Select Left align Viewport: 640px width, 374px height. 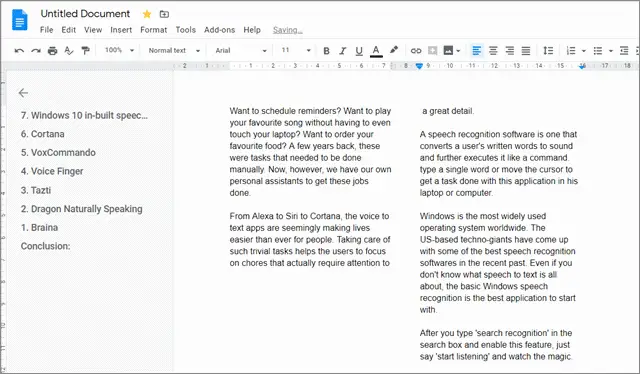click(x=476, y=51)
